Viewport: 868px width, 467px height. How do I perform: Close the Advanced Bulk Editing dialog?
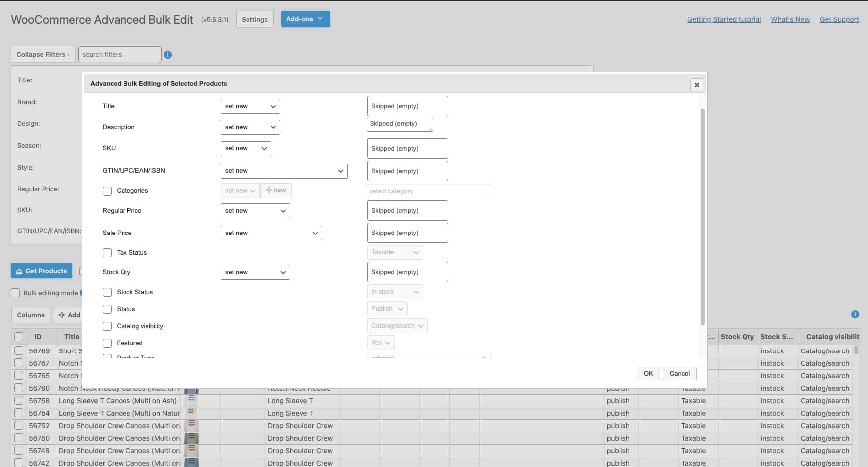click(697, 85)
